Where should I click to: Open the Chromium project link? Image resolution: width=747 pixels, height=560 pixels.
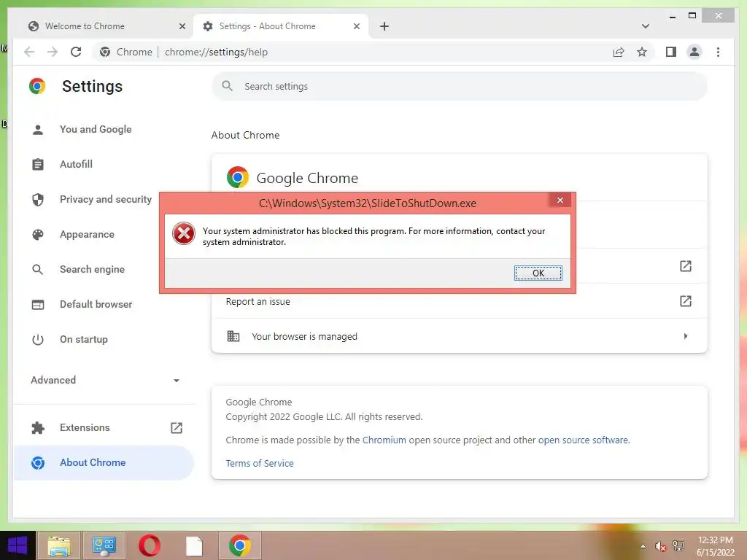click(384, 440)
